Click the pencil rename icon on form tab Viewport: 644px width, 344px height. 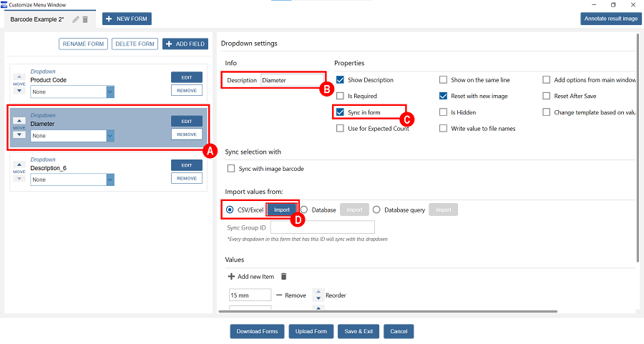coord(76,19)
